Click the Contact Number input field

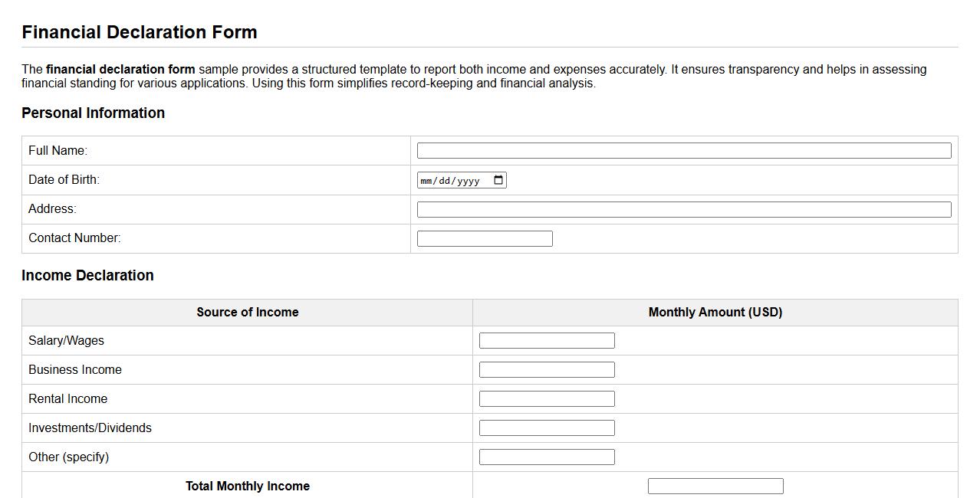(x=484, y=238)
